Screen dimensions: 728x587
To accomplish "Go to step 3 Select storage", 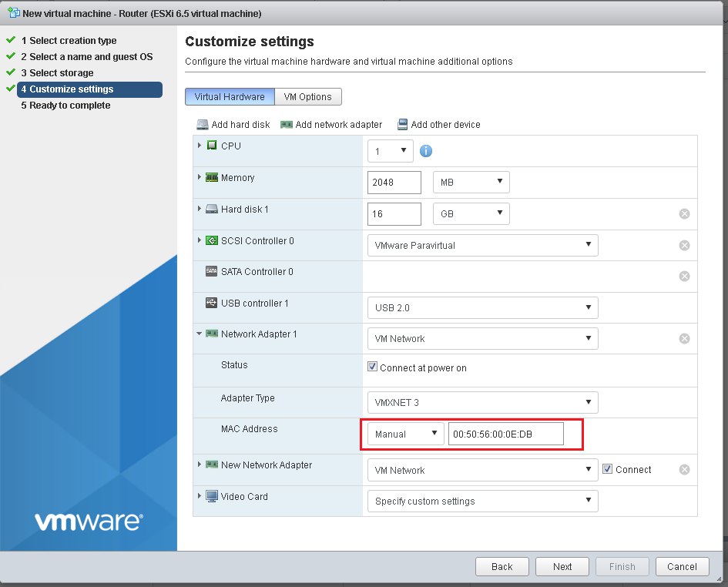I will coord(57,73).
